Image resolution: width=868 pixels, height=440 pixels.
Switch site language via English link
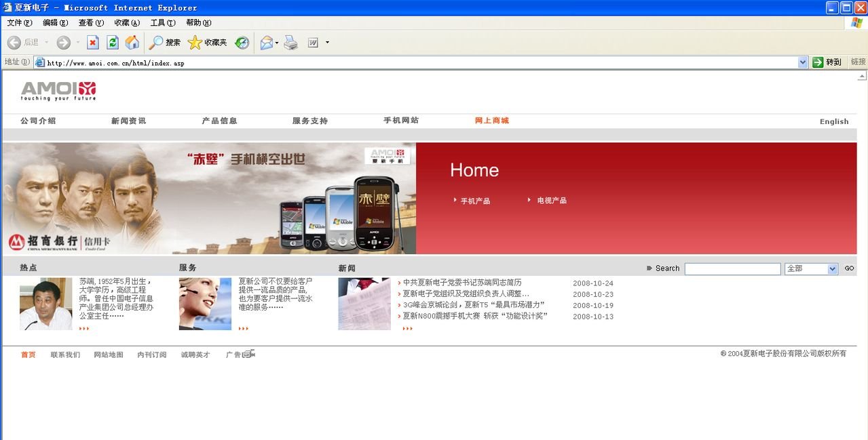pyautogui.click(x=833, y=121)
